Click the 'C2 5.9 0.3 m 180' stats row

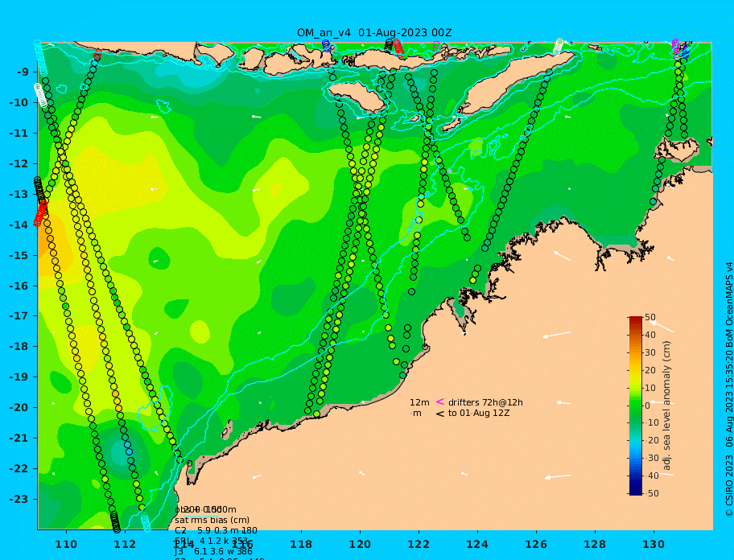click(216, 530)
